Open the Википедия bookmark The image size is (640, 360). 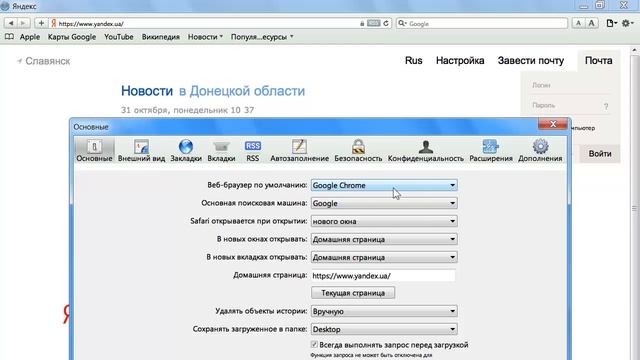pyautogui.click(x=161, y=37)
